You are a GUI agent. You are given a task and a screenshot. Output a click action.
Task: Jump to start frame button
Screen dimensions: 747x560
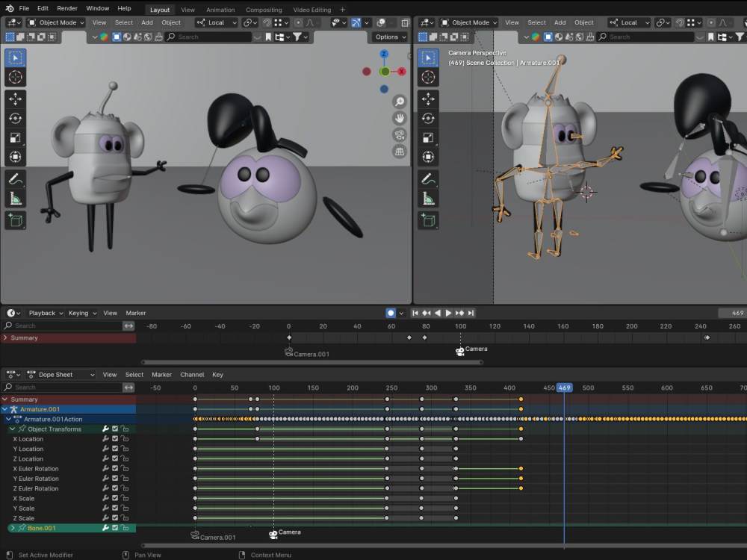point(415,313)
